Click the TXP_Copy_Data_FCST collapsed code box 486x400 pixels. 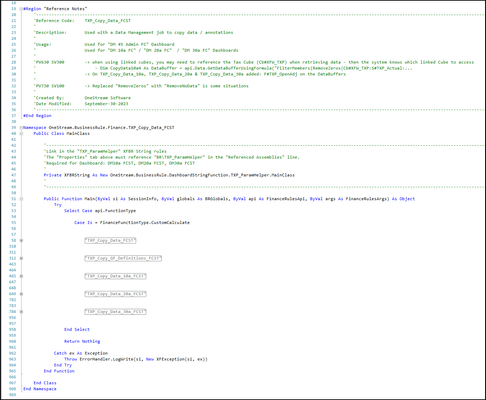pyautogui.click(x=110, y=240)
